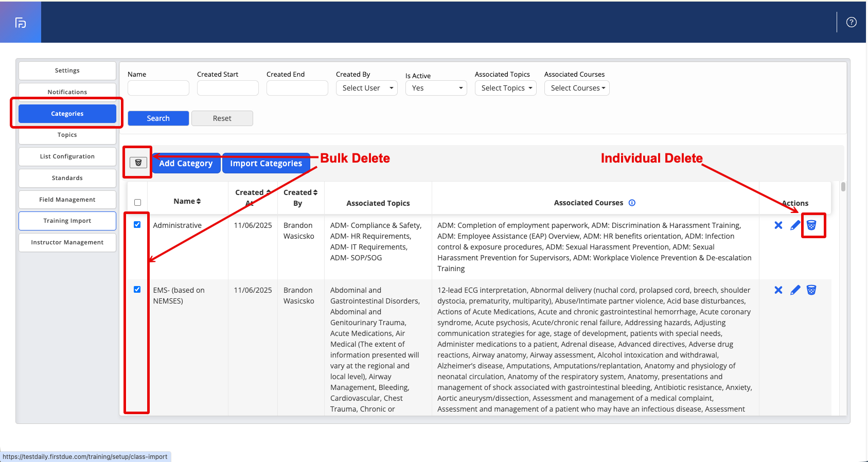The height and width of the screenshot is (462, 868).
Task: Open the help question mark icon
Action: click(x=852, y=22)
